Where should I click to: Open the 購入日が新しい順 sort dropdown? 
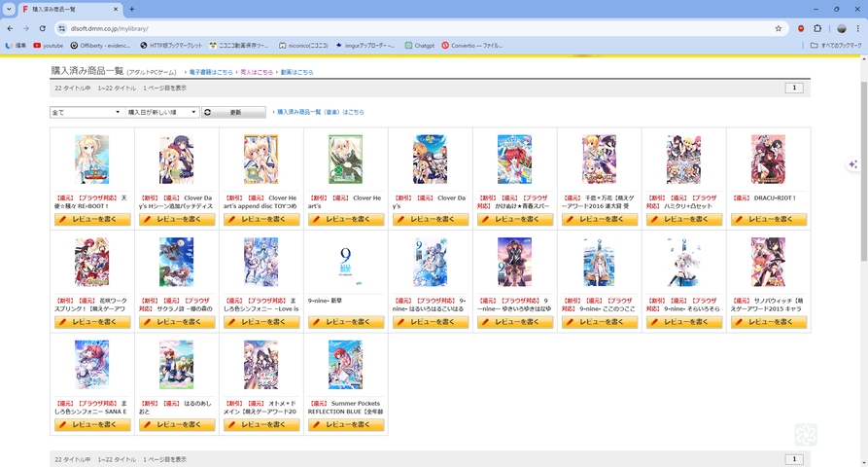161,112
